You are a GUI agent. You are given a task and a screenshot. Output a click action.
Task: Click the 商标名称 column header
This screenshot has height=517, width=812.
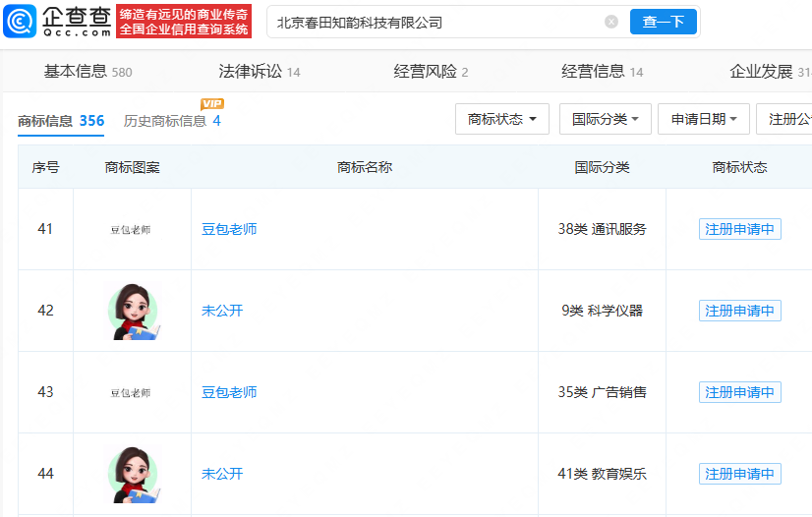coord(365,167)
